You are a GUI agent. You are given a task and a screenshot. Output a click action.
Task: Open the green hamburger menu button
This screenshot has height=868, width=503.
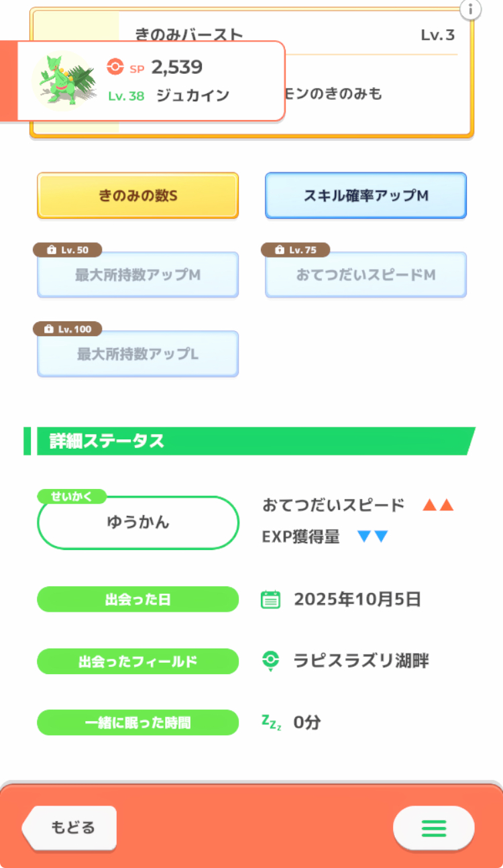433,828
